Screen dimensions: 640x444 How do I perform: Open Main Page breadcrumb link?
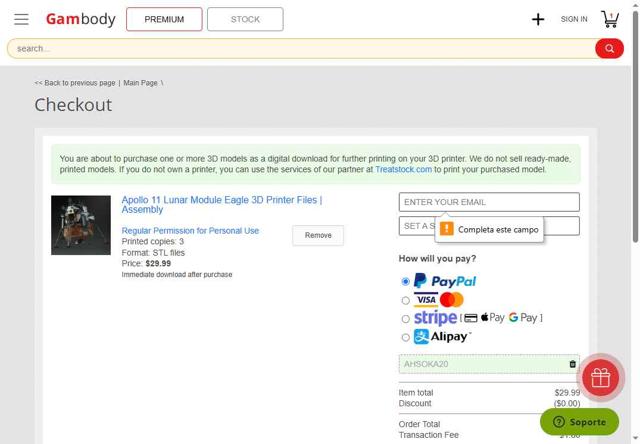tap(140, 83)
